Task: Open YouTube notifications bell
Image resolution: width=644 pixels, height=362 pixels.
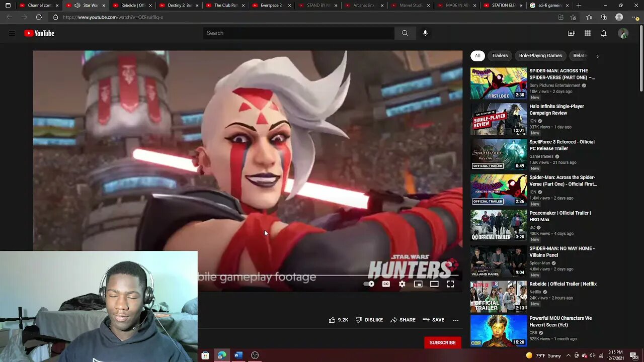Action: tap(604, 33)
